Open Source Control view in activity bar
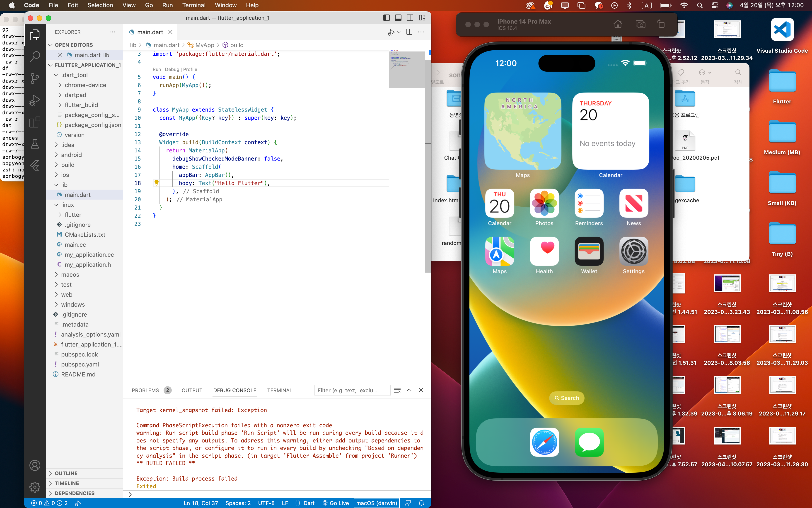Viewport: 812px width, 508px height. (35, 78)
